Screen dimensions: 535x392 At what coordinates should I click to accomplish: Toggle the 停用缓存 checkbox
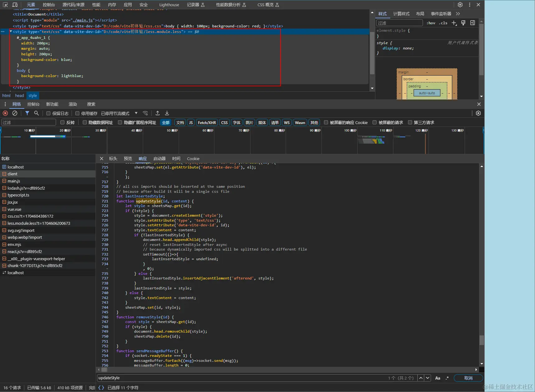(x=77, y=113)
